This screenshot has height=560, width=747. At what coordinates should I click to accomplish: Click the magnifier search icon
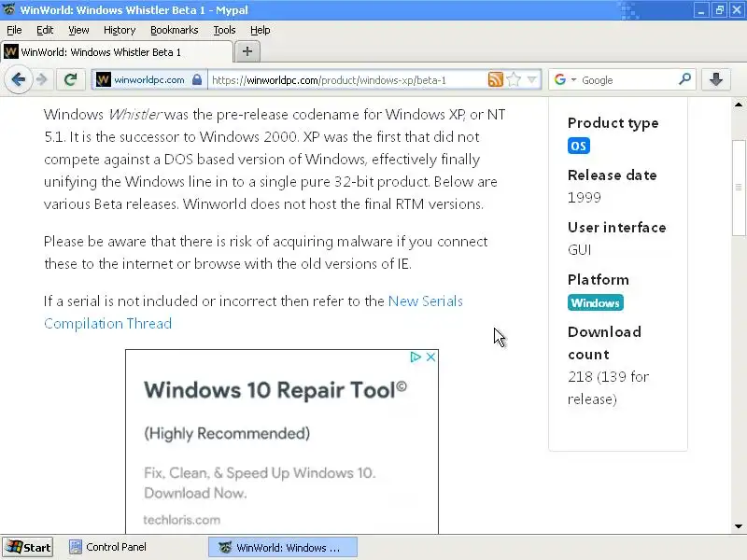pyautogui.click(x=684, y=79)
